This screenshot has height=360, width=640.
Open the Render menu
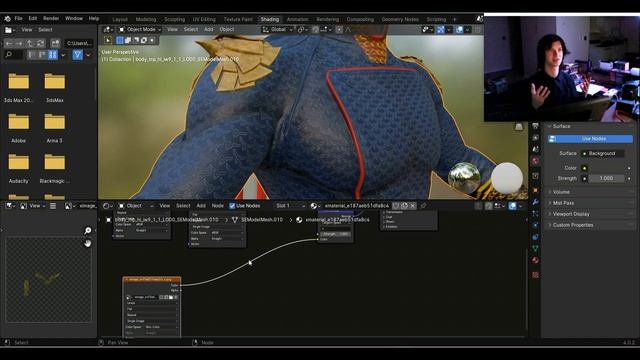click(51, 18)
